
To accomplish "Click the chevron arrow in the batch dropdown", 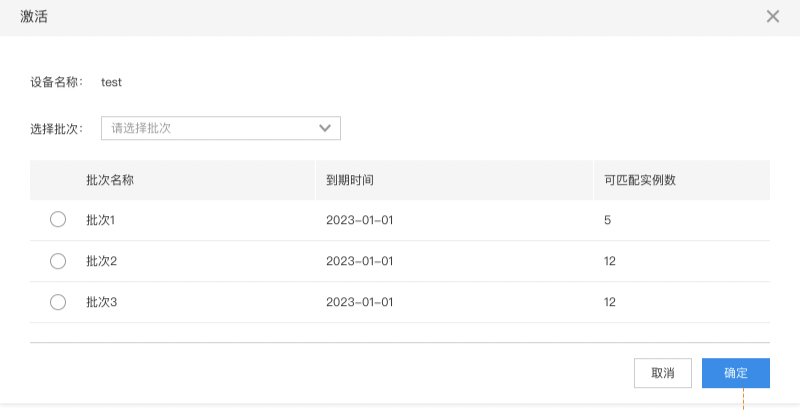I will click(325, 128).
